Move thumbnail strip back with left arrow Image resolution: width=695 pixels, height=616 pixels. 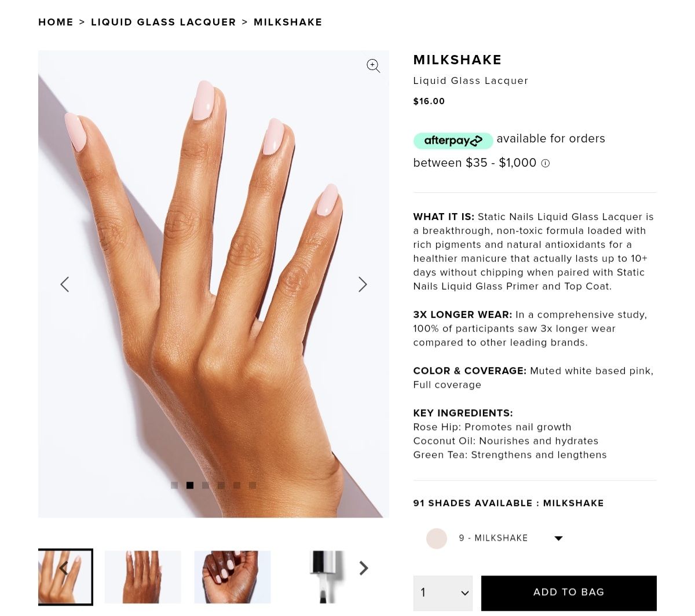pos(63,568)
